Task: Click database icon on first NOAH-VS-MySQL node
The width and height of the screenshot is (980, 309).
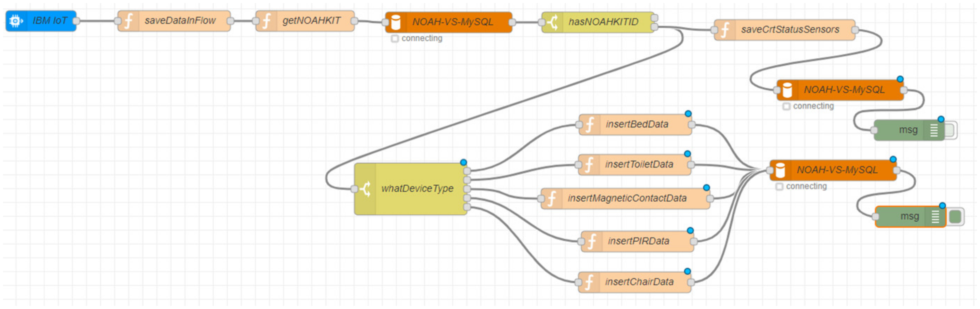Action: [396, 22]
